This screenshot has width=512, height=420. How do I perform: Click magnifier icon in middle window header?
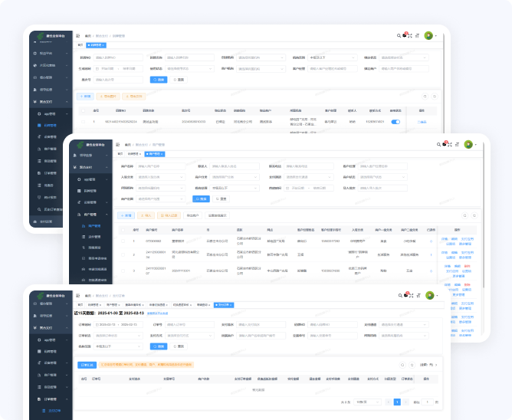pyautogui.click(x=438, y=144)
